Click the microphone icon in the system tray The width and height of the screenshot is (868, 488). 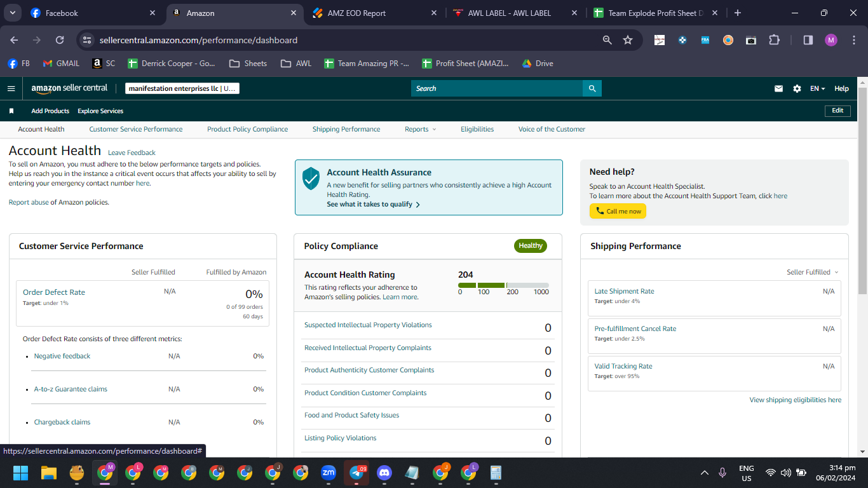click(x=722, y=473)
